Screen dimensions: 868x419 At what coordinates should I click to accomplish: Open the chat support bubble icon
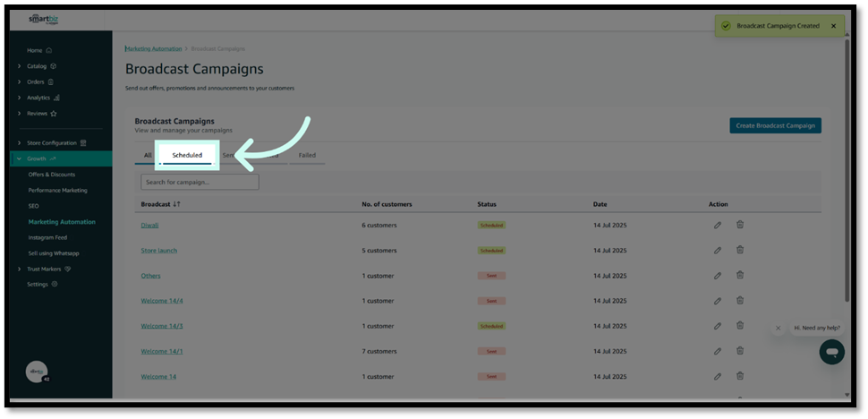coord(831,352)
